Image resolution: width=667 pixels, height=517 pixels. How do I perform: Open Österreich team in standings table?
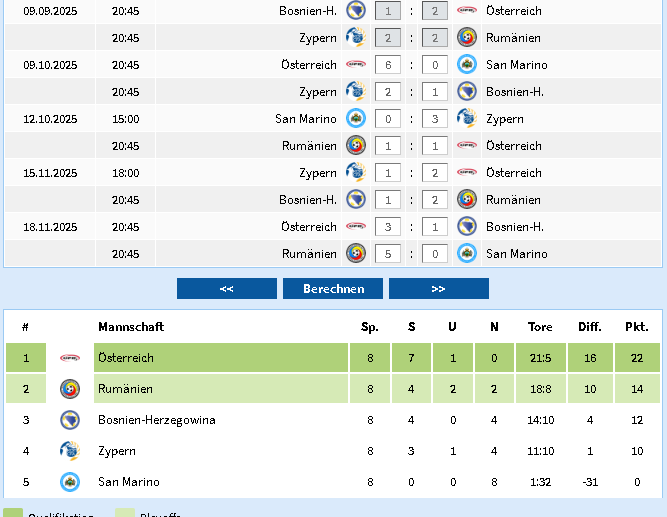(126, 358)
